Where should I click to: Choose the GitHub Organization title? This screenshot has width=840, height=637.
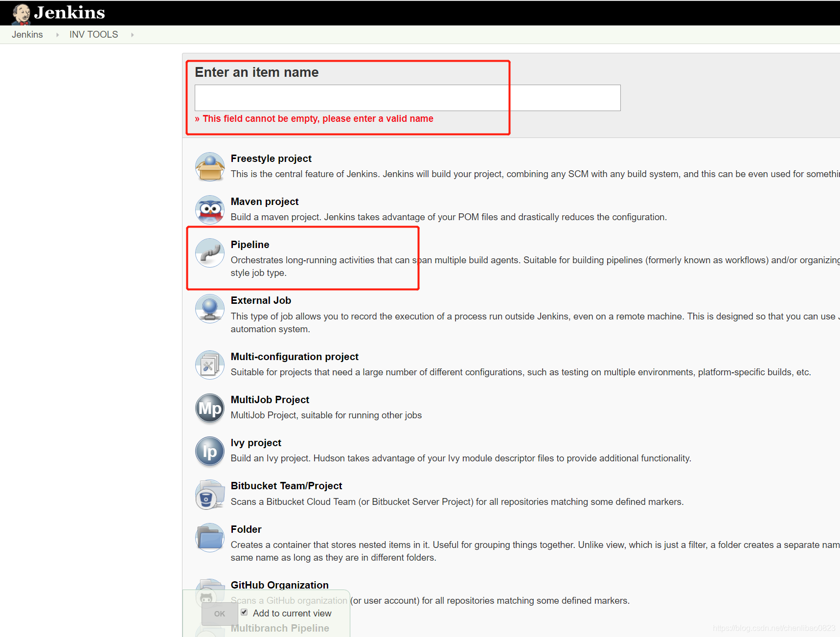279,585
